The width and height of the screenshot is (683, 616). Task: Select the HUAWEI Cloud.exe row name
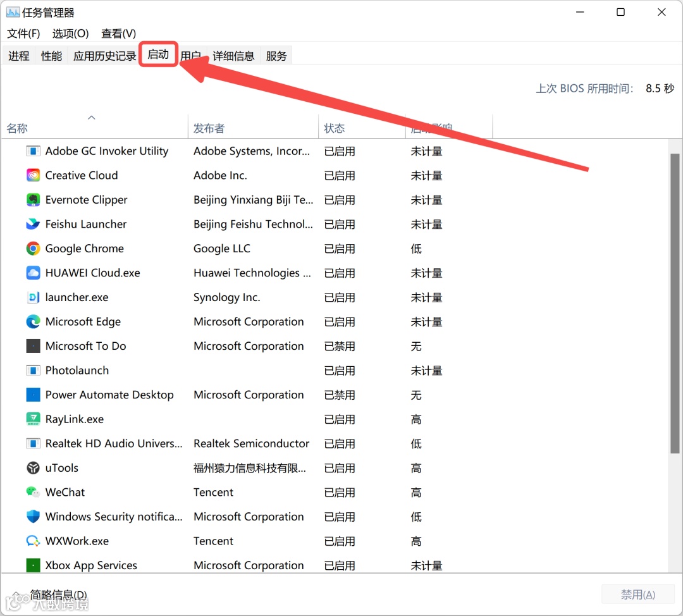click(93, 273)
